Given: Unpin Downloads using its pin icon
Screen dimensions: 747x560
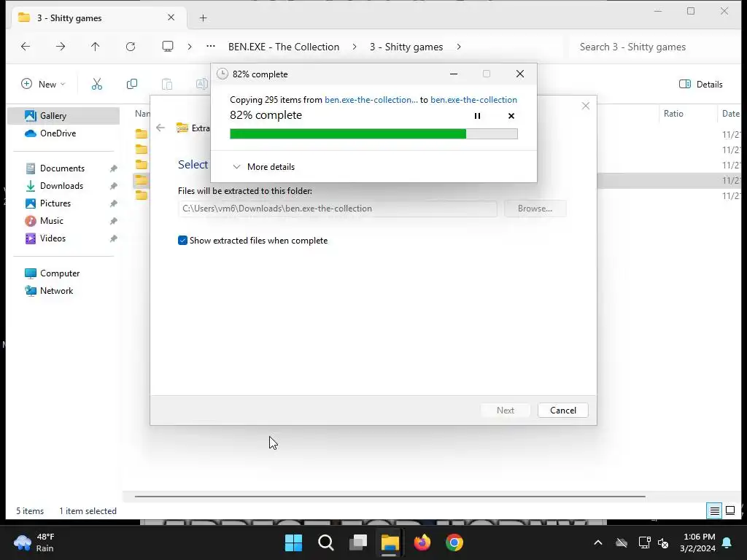Looking at the screenshot, I should coord(113,186).
